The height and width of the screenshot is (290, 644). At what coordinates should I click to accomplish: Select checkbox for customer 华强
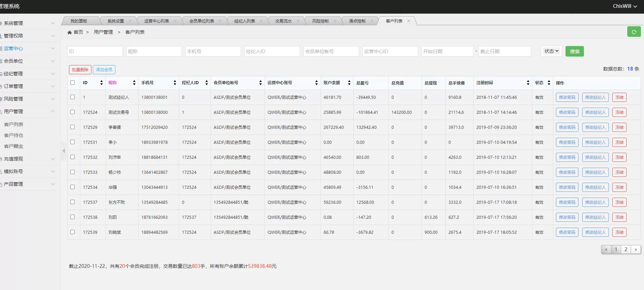click(x=72, y=187)
